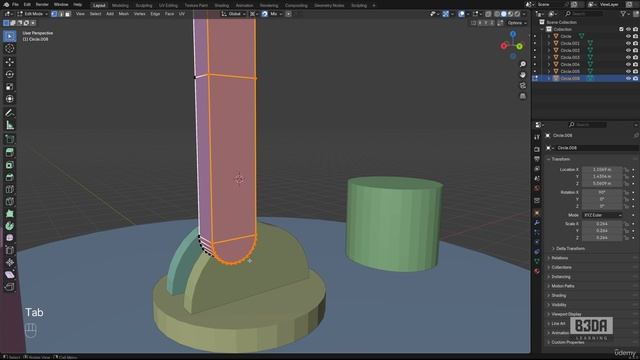
Task: Select the Shear tool
Action: click(10, 275)
